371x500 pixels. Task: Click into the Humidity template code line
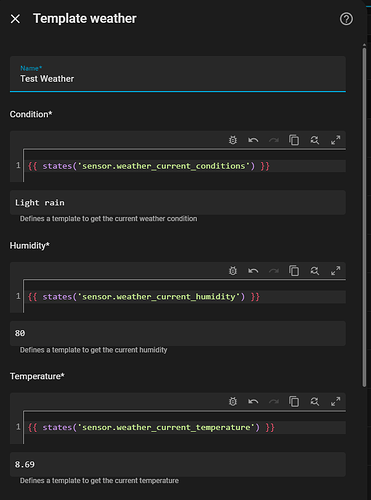(186, 297)
